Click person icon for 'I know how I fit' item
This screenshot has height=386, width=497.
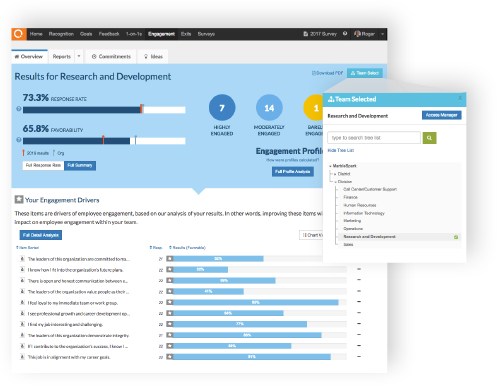[22, 269]
